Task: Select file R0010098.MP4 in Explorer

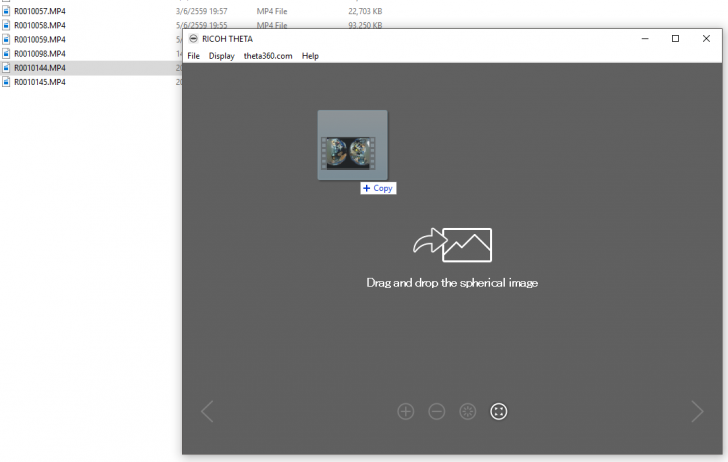Action: tap(40, 53)
